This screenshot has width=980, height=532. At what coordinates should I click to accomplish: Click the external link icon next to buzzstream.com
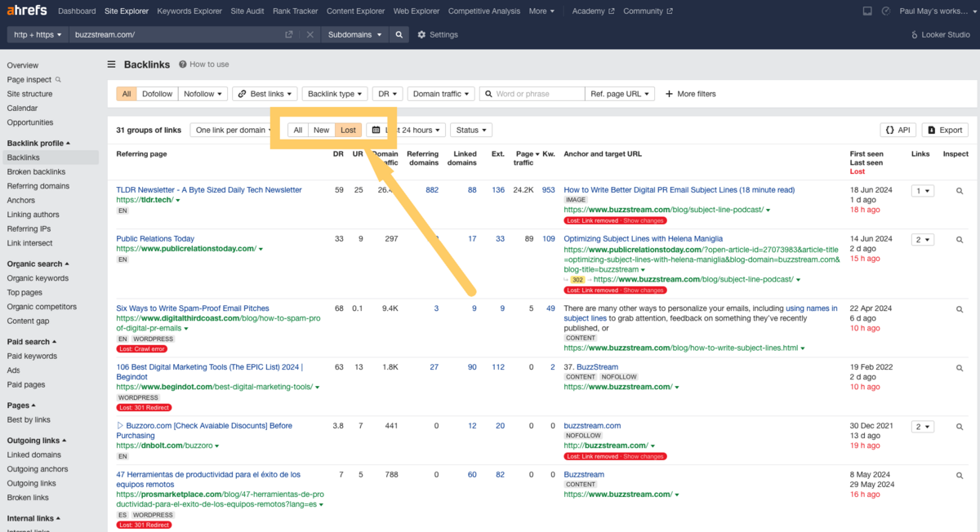287,34
